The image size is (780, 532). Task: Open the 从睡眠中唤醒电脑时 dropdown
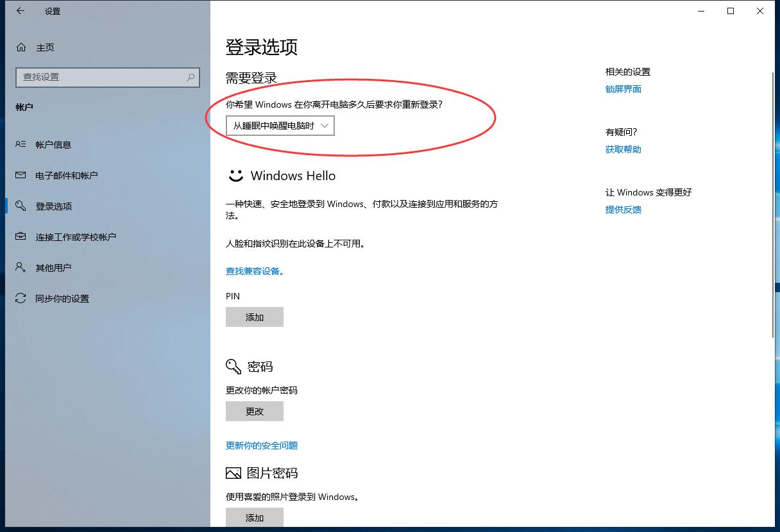280,126
